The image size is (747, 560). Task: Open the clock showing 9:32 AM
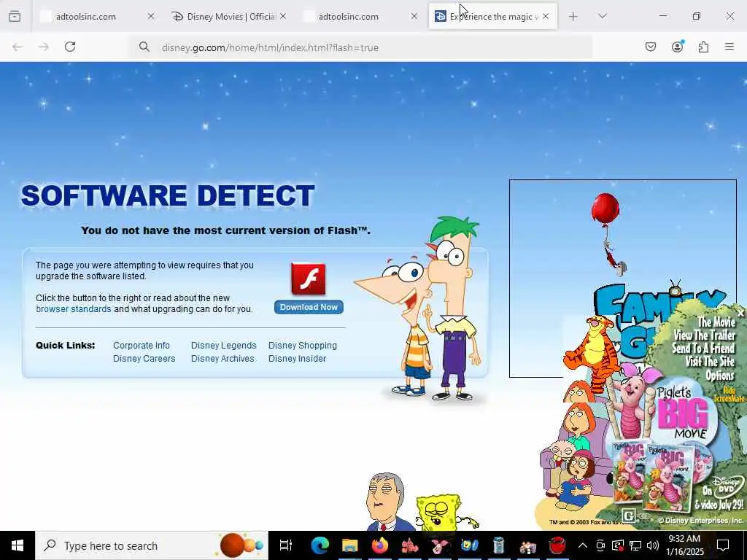tap(684, 545)
